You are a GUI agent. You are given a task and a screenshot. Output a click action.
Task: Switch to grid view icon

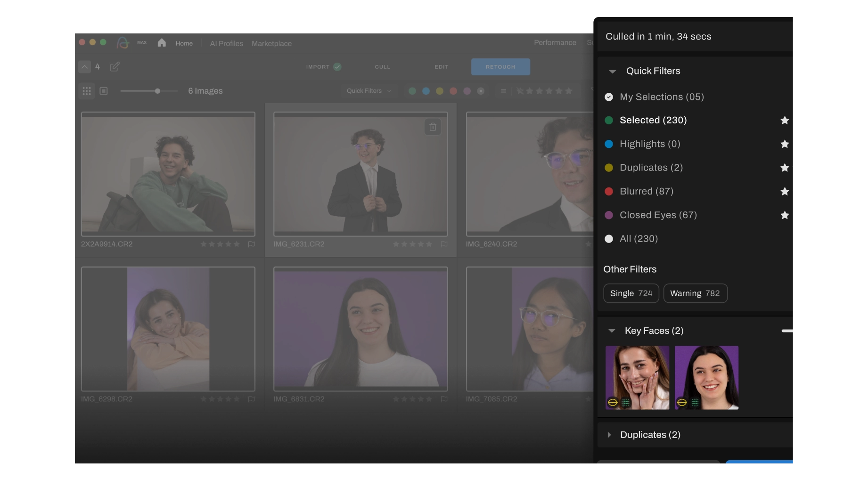coord(87,91)
